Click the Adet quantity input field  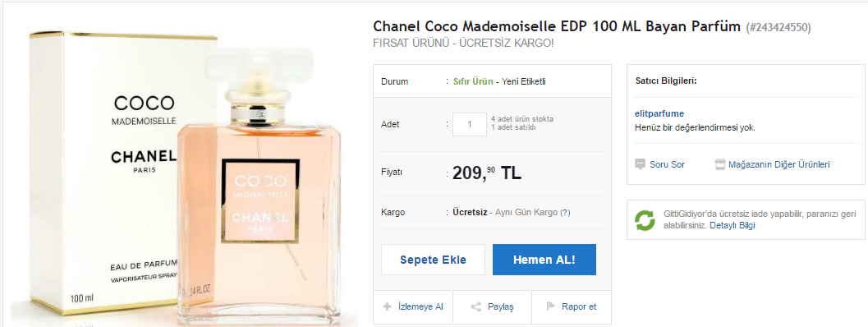[470, 124]
